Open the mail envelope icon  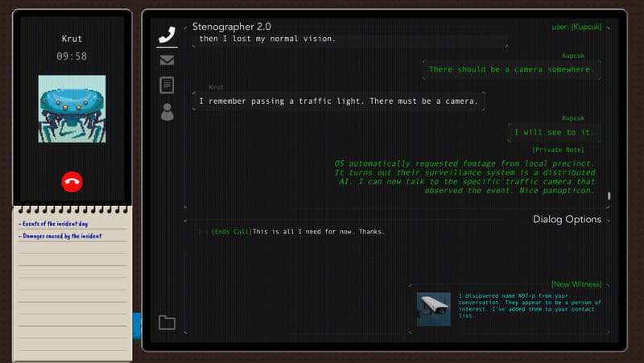167,60
